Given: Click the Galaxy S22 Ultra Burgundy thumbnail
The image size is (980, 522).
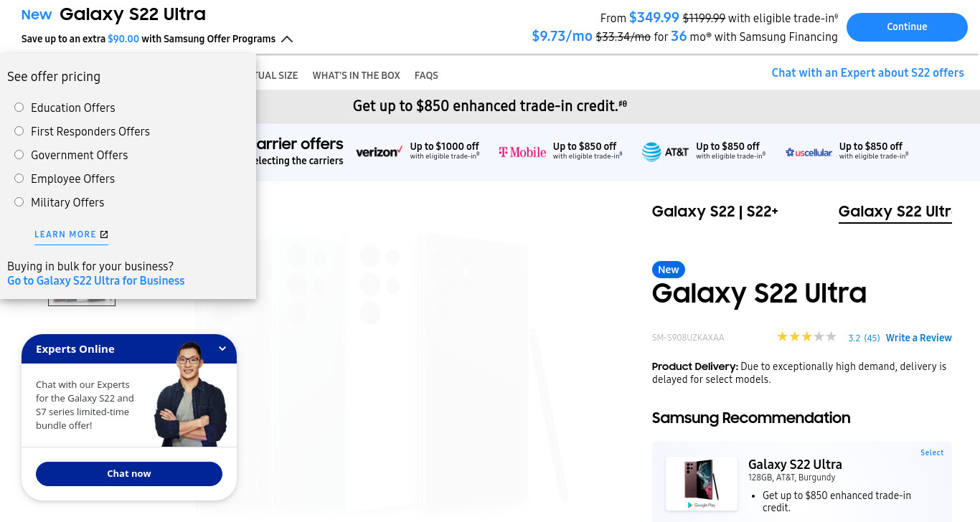Looking at the screenshot, I should coord(701,484).
